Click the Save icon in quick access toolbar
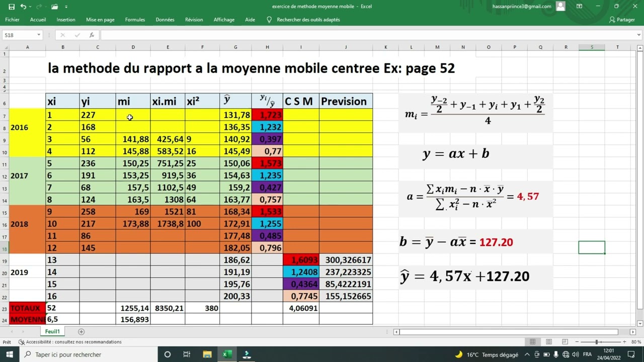 coord(12,7)
